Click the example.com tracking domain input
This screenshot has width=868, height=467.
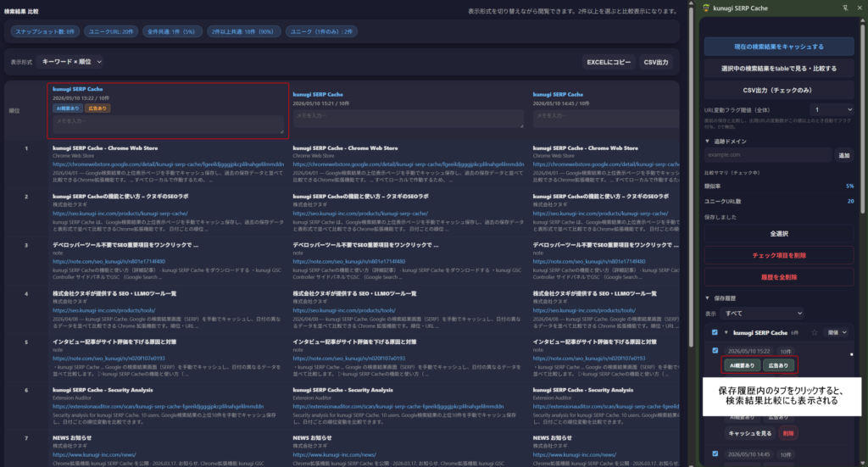click(768, 155)
